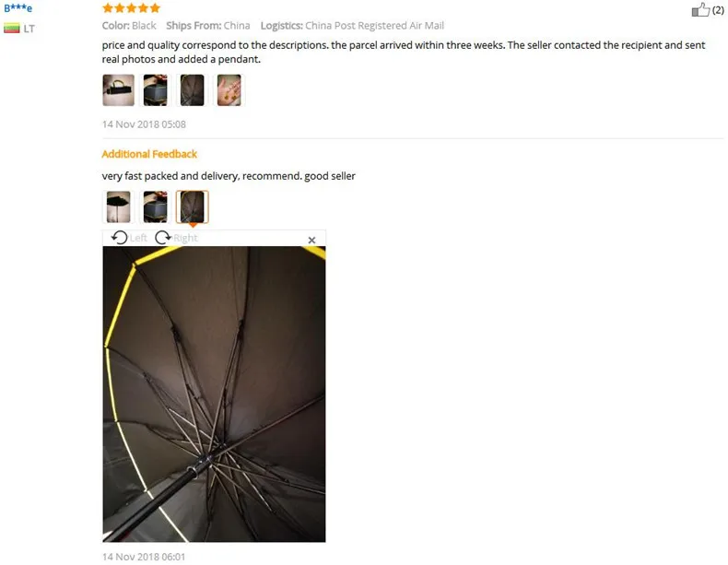Open third review thumbnail of the umbrella interior
Image resolution: width=728 pixels, height=565 pixels.
(193, 90)
